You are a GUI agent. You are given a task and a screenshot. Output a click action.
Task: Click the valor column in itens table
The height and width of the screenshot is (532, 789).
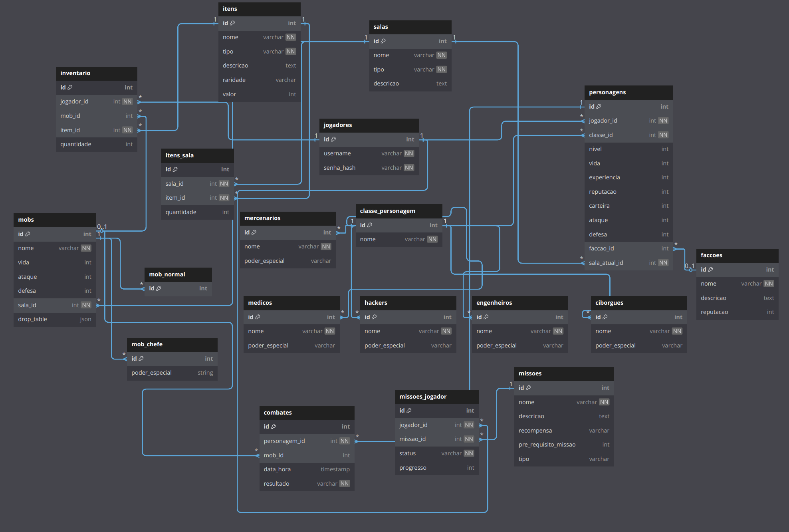click(260, 94)
